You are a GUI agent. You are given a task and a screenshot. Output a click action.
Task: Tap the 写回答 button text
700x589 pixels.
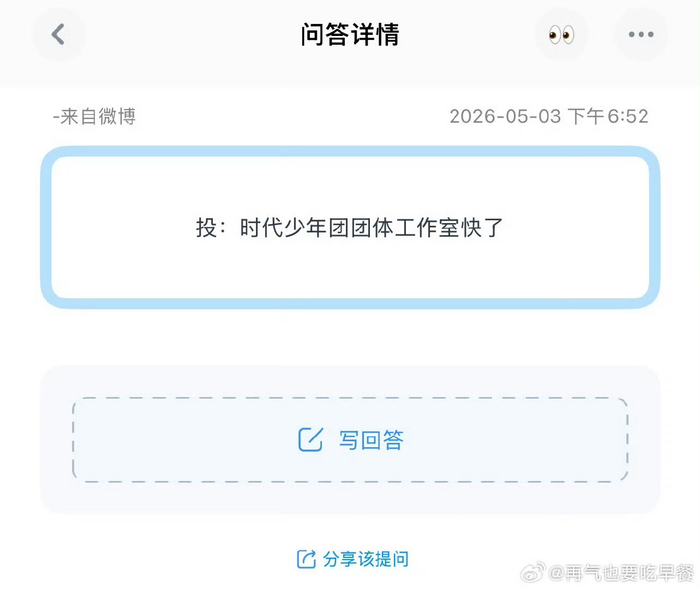[x=371, y=440]
